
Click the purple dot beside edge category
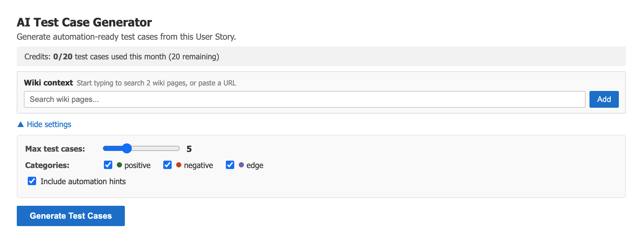click(x=241, y=165)
